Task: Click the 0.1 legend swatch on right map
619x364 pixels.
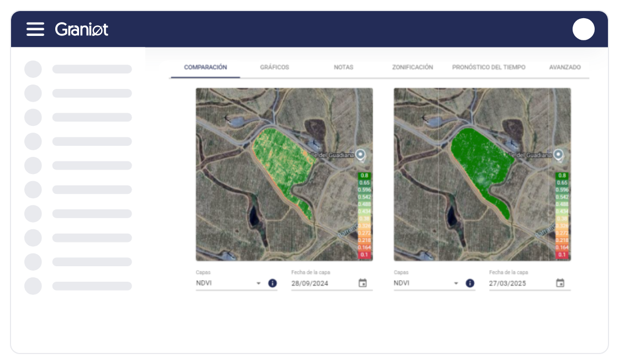Action: pyautogui.click(x=562, y=255)
